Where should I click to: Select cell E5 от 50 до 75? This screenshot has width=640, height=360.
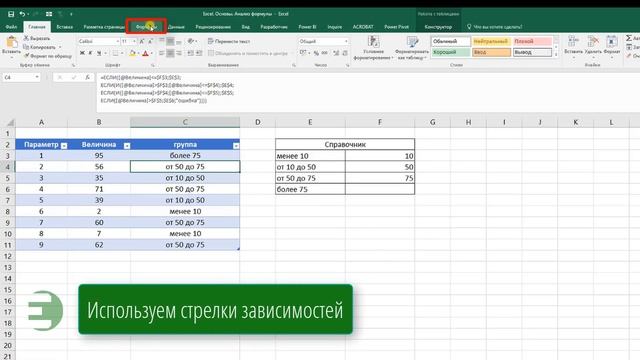(310, 178)
